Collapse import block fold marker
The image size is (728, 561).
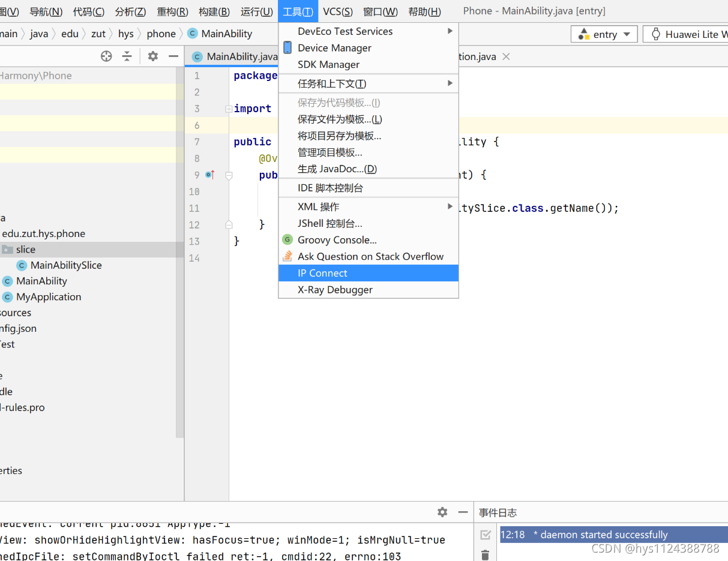click(229, 109)
